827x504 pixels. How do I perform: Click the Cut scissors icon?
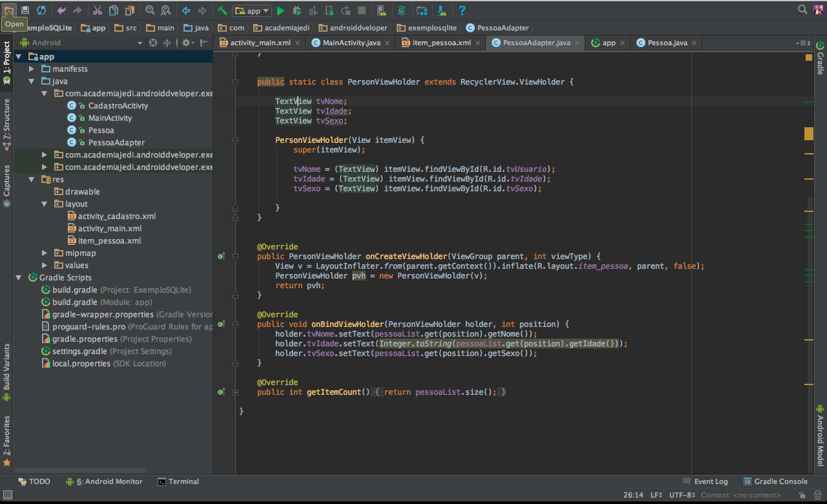pos(97,10)
